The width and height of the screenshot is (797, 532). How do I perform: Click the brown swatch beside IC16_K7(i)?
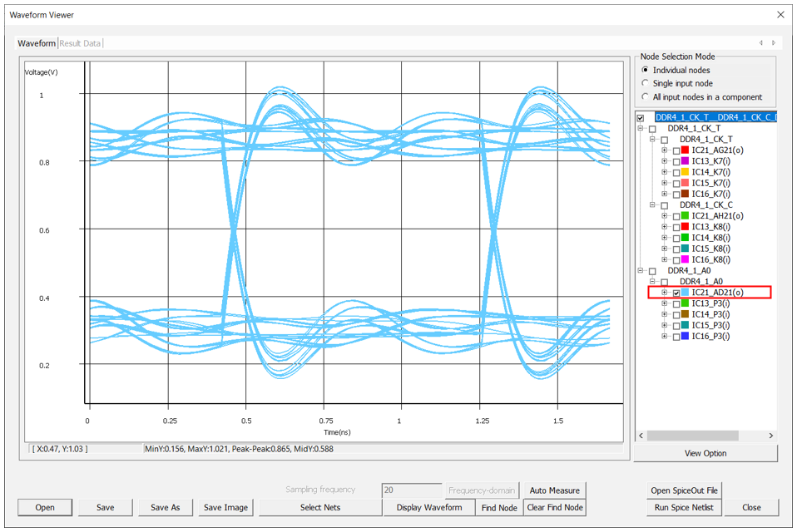pyautogui.click(x=685, y=194)
